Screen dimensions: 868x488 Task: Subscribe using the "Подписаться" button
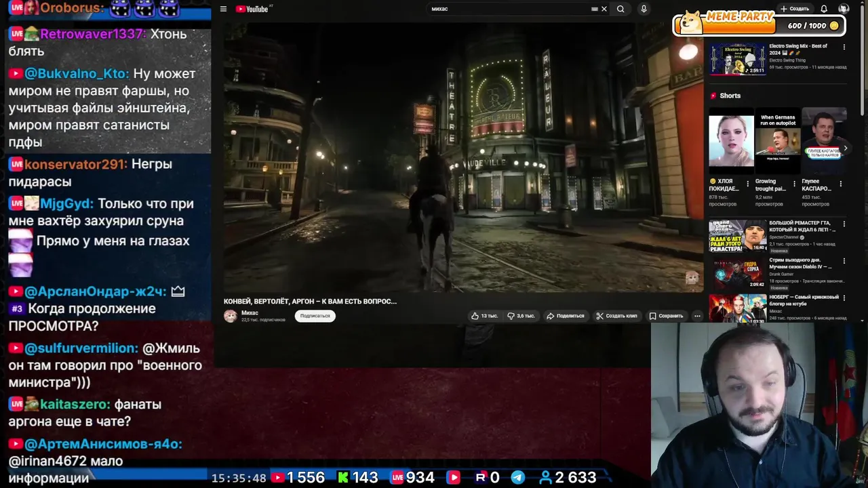click(x=315, y=316)
